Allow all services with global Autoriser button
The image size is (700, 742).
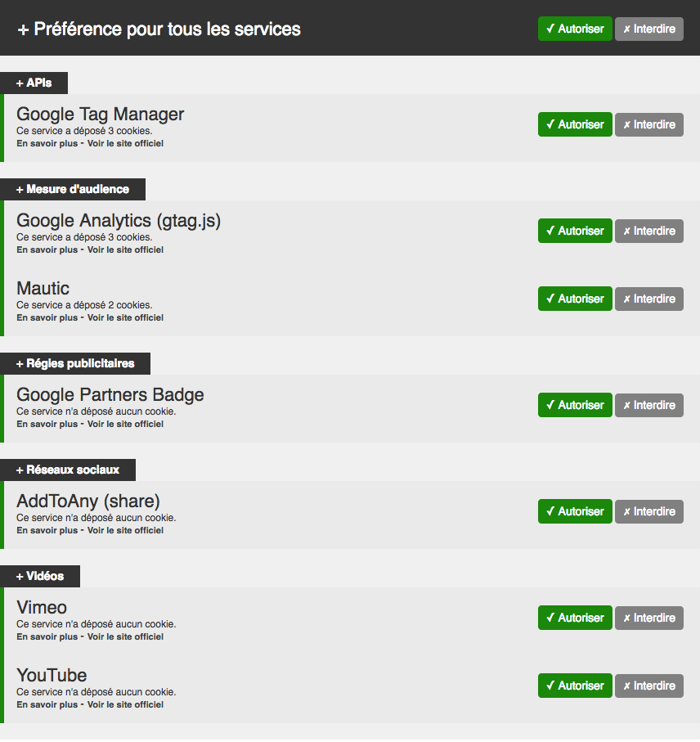pos(575,29)
